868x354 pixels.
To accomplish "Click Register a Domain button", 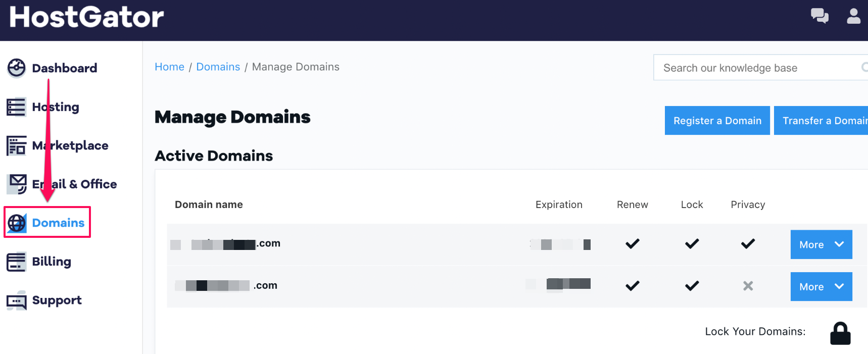I will pos(717,121).
